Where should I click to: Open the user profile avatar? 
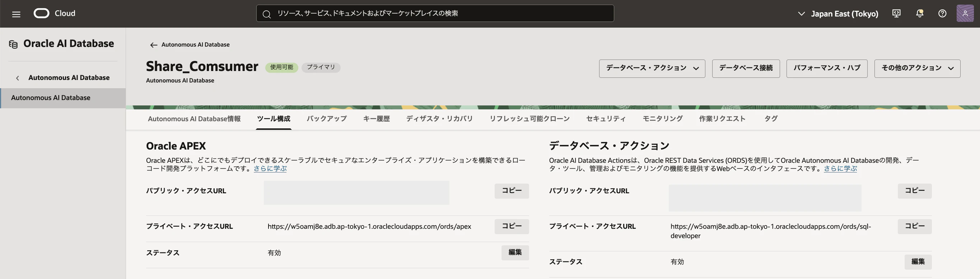coord(965,13)
